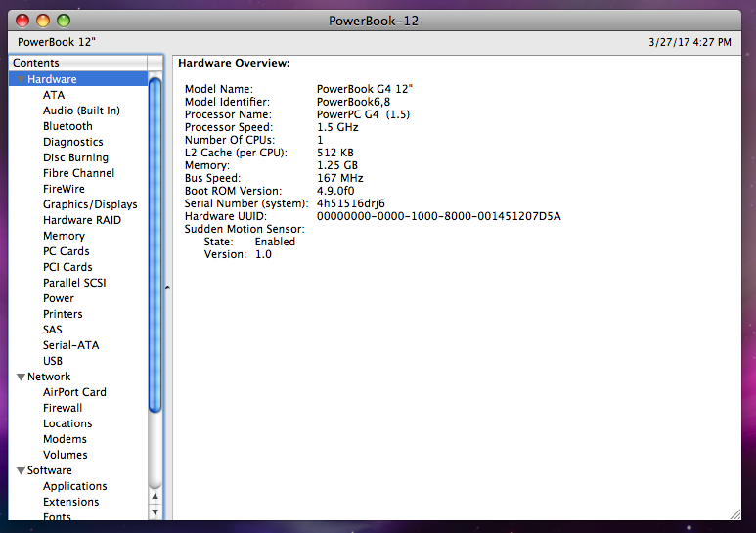Select Locations under Network

pyautogui.click(x=67, y=423)
